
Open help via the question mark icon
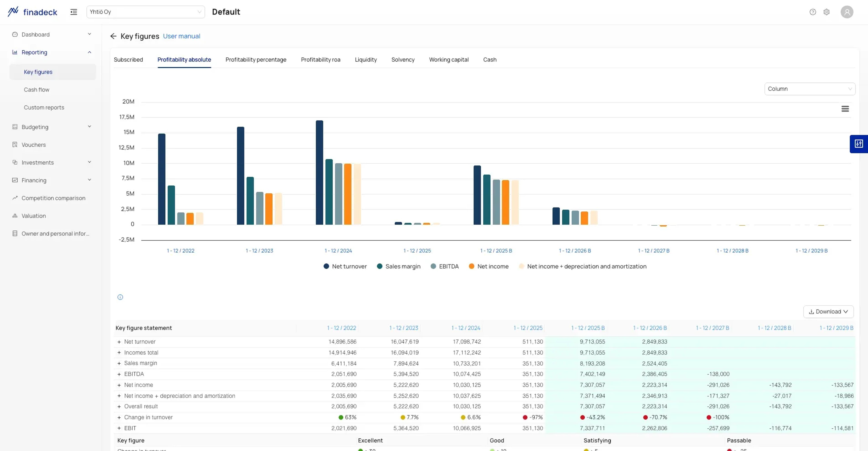(813, 12)
